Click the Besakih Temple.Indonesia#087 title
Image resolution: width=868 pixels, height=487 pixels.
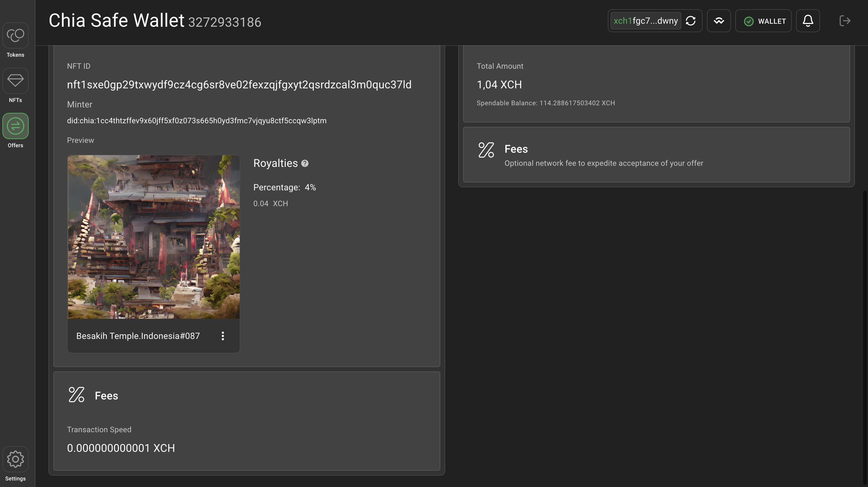[x=138, y=336]
